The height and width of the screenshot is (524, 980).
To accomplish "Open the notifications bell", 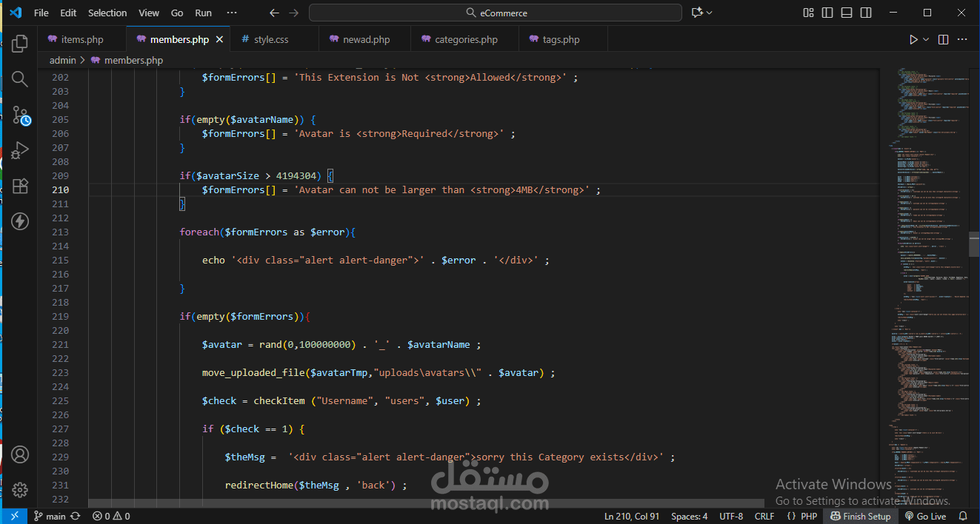I will tap(963, 517).
